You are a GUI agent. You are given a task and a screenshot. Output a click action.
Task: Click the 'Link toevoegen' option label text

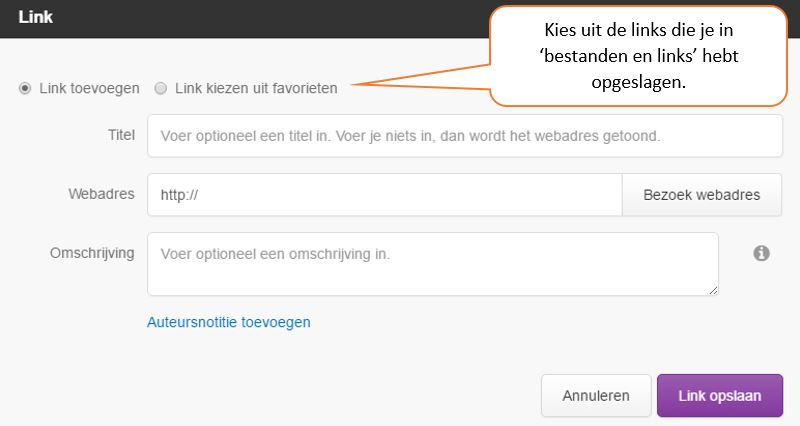(x=89, y=88)
